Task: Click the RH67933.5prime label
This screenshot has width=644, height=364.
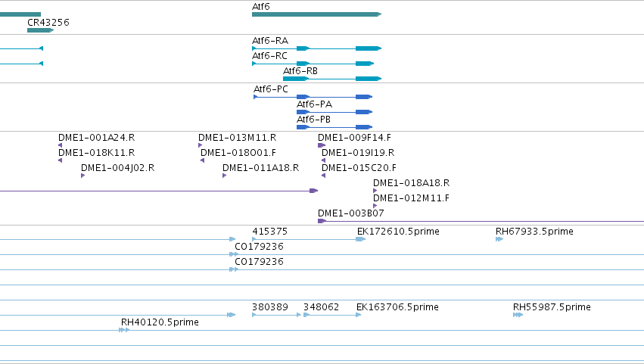Action: tap(534, 232)
